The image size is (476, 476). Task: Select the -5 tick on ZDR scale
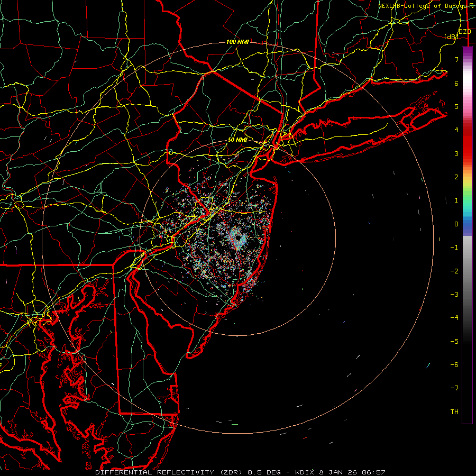[454, 342]
